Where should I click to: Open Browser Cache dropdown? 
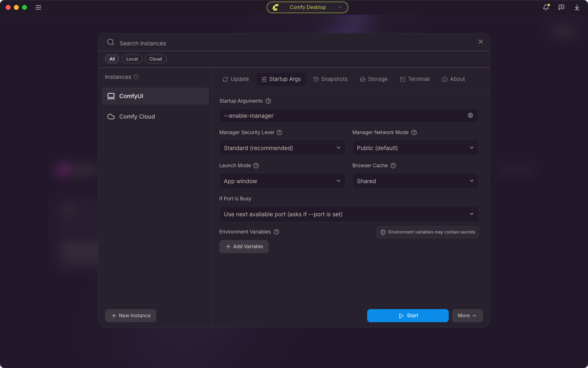pyautogui.click(x=416, y=181)
